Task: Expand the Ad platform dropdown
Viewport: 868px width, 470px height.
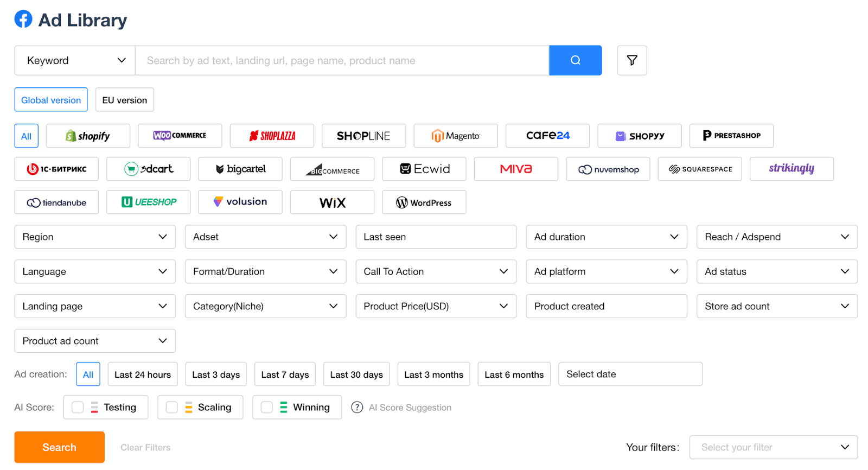Action: pyautogui.click(x=607, y=271)
